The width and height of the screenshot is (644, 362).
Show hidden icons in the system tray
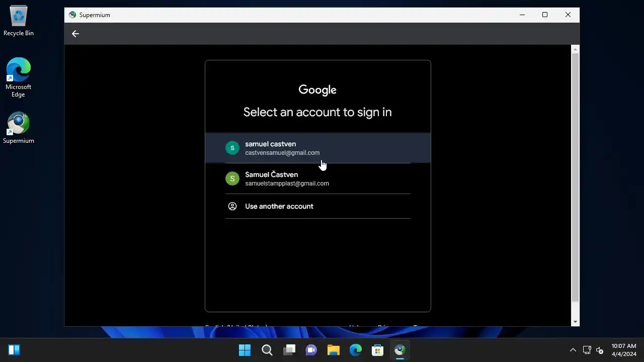[x=573, y=350]
